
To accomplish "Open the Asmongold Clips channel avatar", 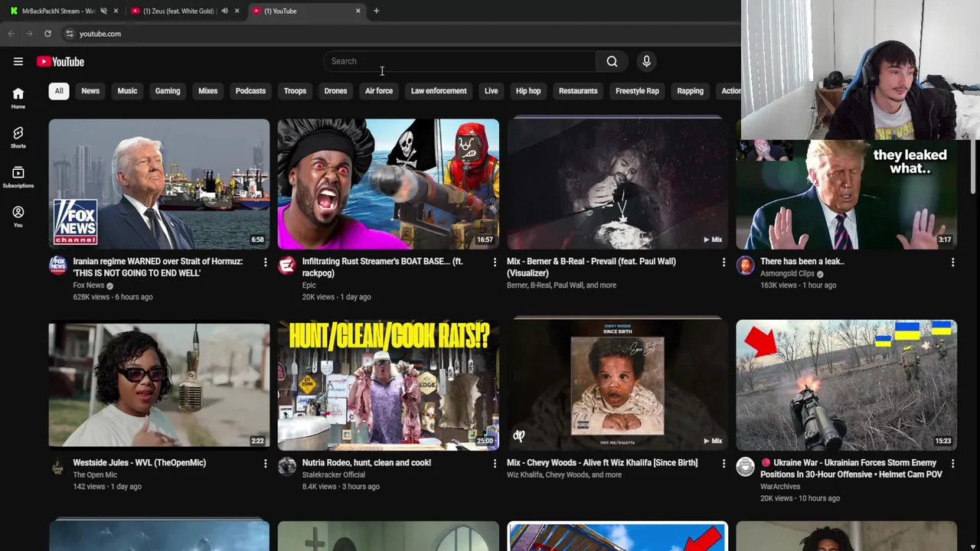I will point(745,266).
